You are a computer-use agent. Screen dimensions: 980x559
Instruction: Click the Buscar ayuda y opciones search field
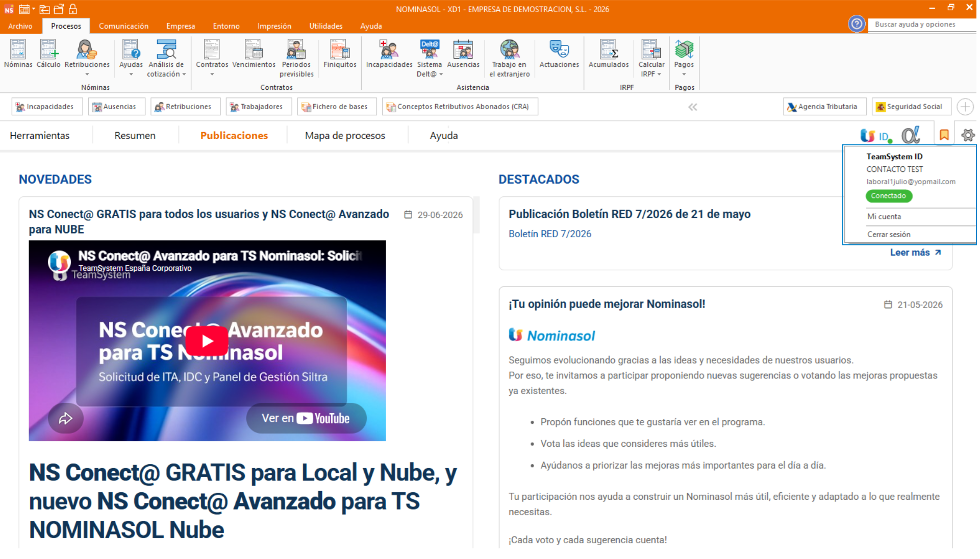(x=922, y=24)
